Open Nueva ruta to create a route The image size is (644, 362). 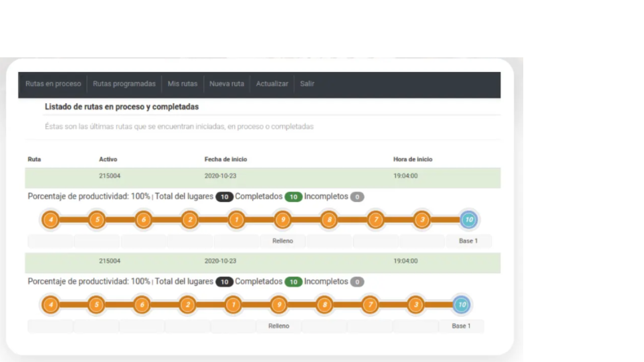click(x=227, y=84)
